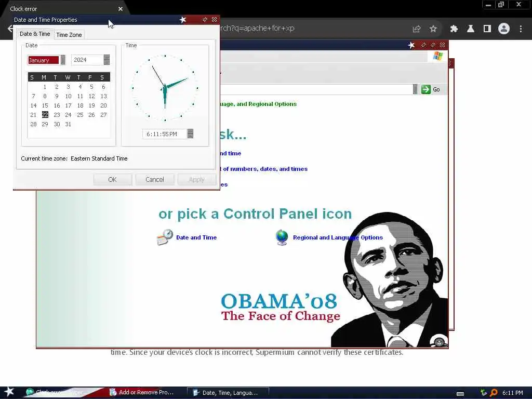Click the 6:11:55 PM time field
Image resolution: width=532 pixels, height=399 pixels.
tap(165, 134)
